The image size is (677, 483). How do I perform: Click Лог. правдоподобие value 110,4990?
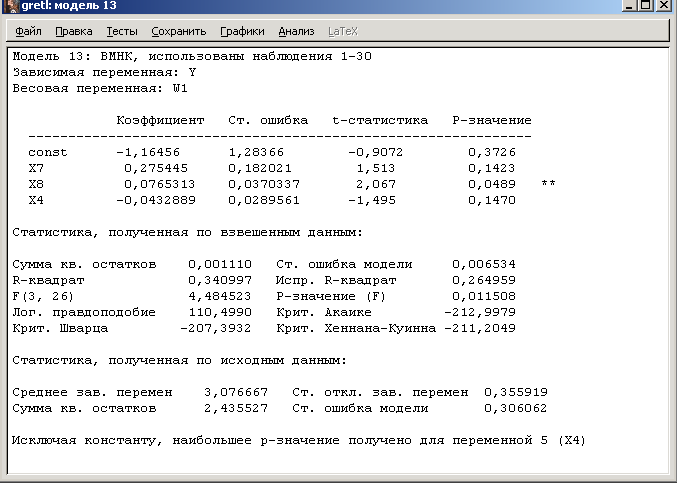[220, 312]
